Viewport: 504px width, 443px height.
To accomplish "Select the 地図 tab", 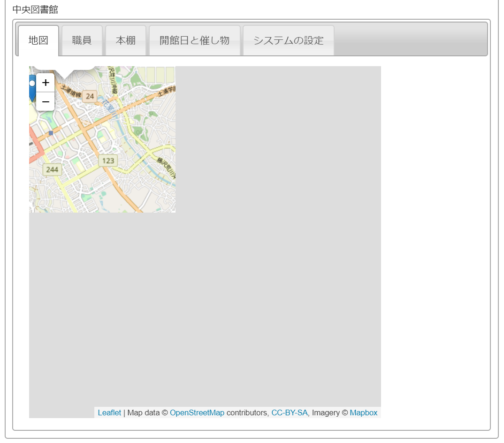I will click(x=38, y=40).
